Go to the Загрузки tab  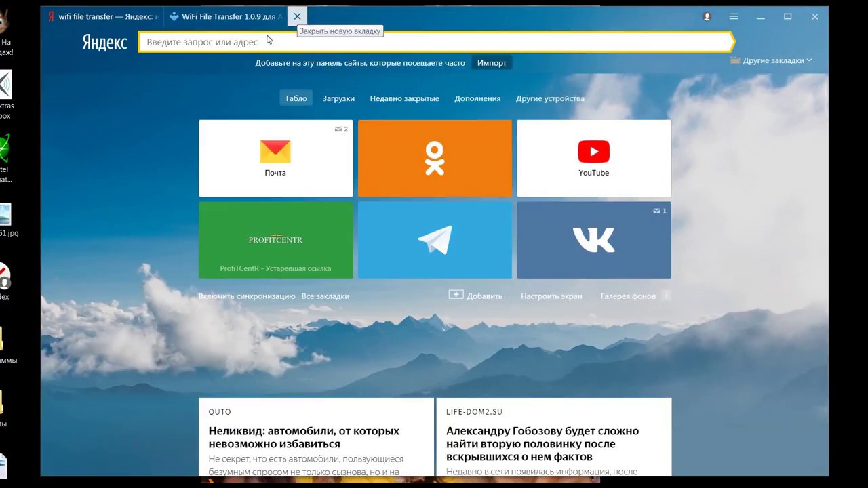point(338,98)
